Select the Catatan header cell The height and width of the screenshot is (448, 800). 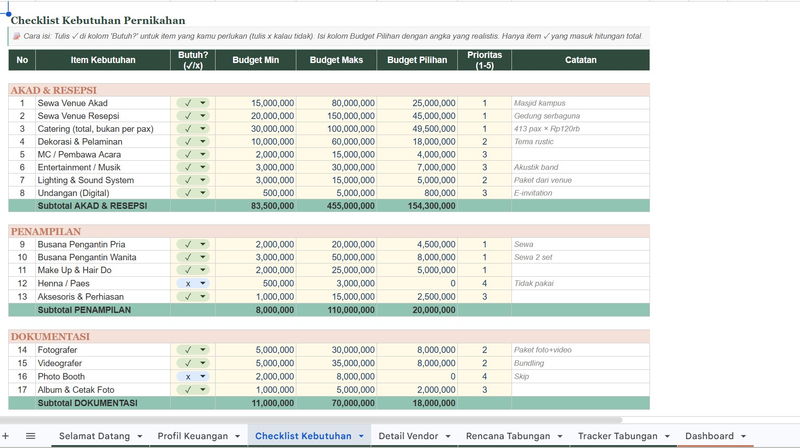coord(581,60)
